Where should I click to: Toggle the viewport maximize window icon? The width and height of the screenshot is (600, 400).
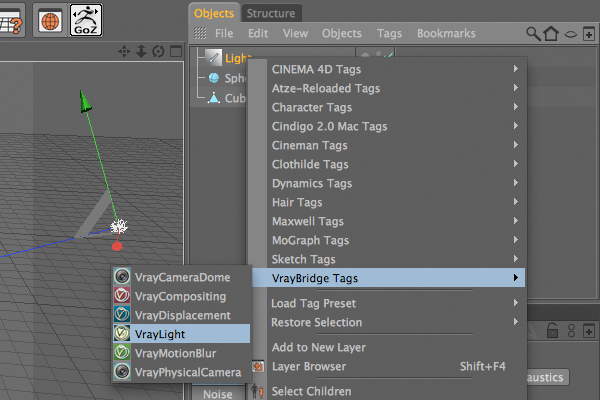click(x=176, y=51)
